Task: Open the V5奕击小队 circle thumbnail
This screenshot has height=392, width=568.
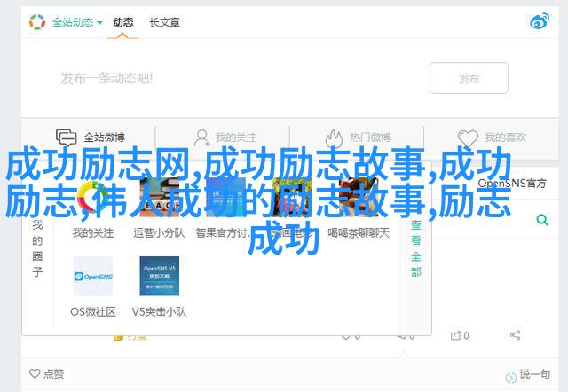Action: tap(159, 276)
